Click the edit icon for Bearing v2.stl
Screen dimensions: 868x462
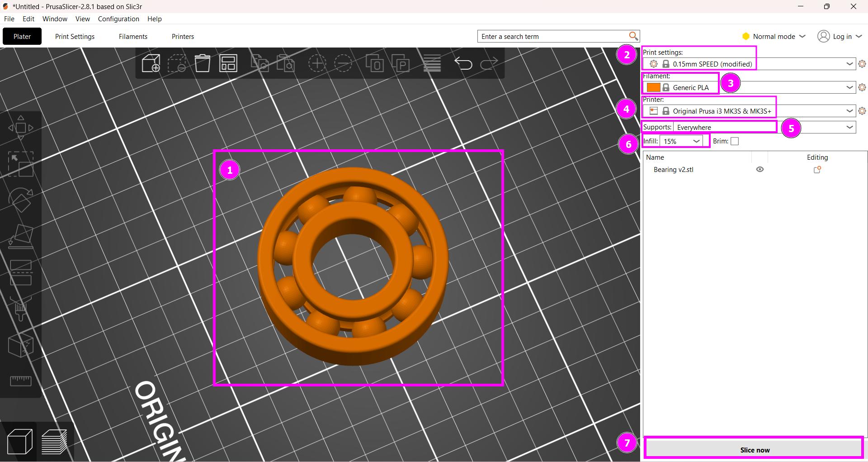(817, 170)
